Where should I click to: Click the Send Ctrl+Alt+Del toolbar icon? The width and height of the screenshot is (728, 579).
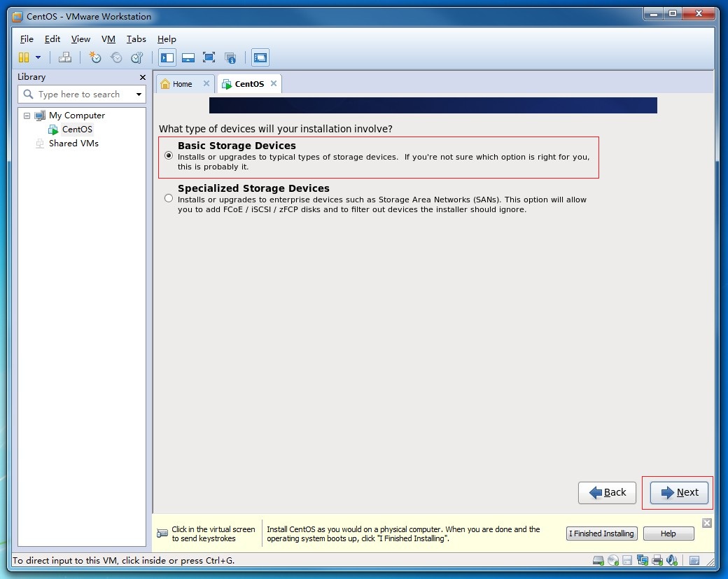point(65,57)
